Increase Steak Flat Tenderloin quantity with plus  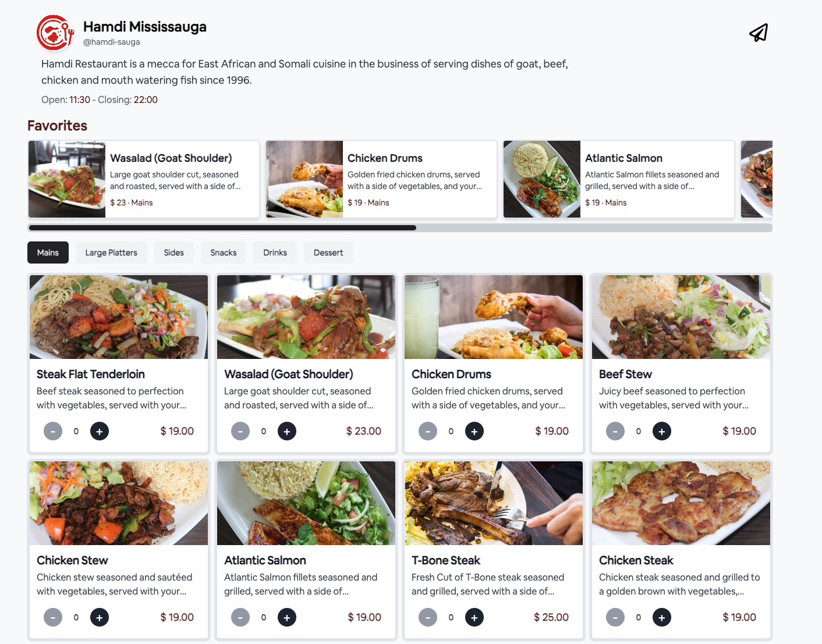100,431
